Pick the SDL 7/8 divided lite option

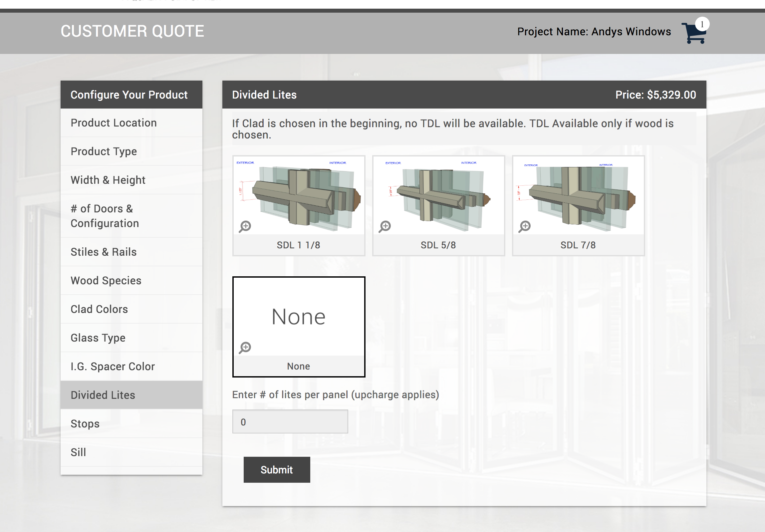point(578,200)
